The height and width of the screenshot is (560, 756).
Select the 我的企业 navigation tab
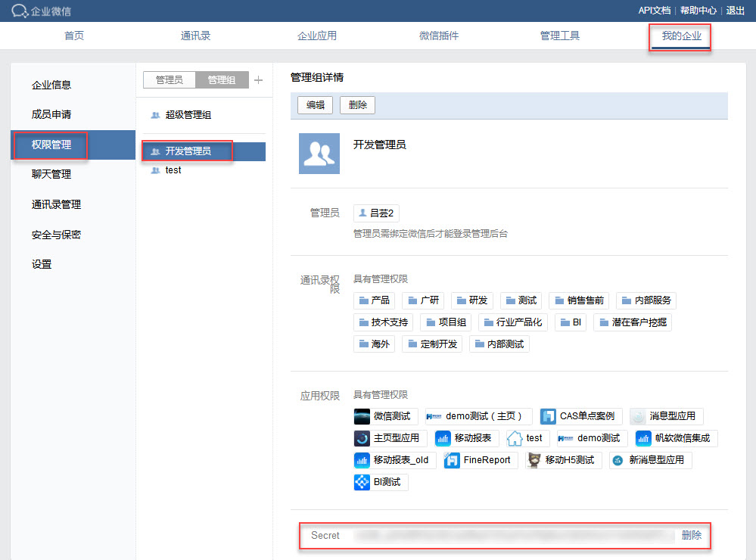(x=681, y=36)
